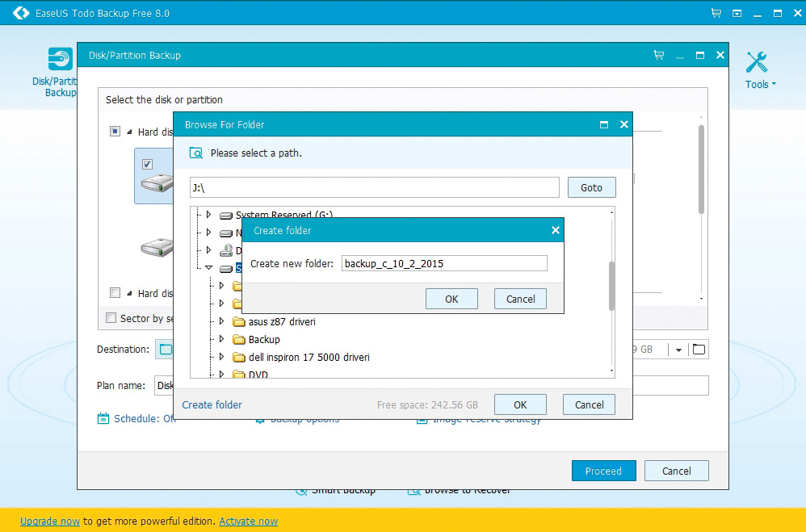Image resolution: width=806 pixels, height=532 pixels.
Task: Open the Tools menu
Action: (760, 84)
